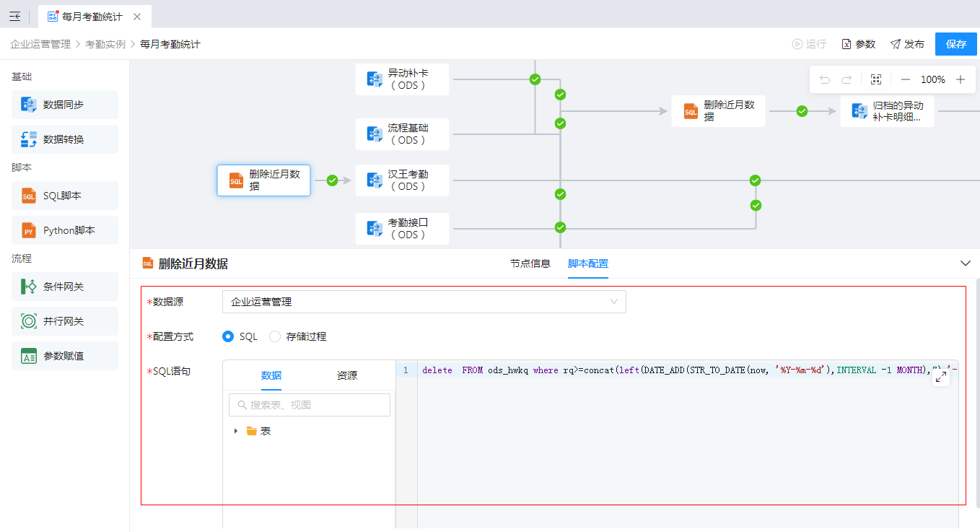980x532 pixels.
Task: Click the 参数赋值 component icon
Action: click(x=29, y=356)
